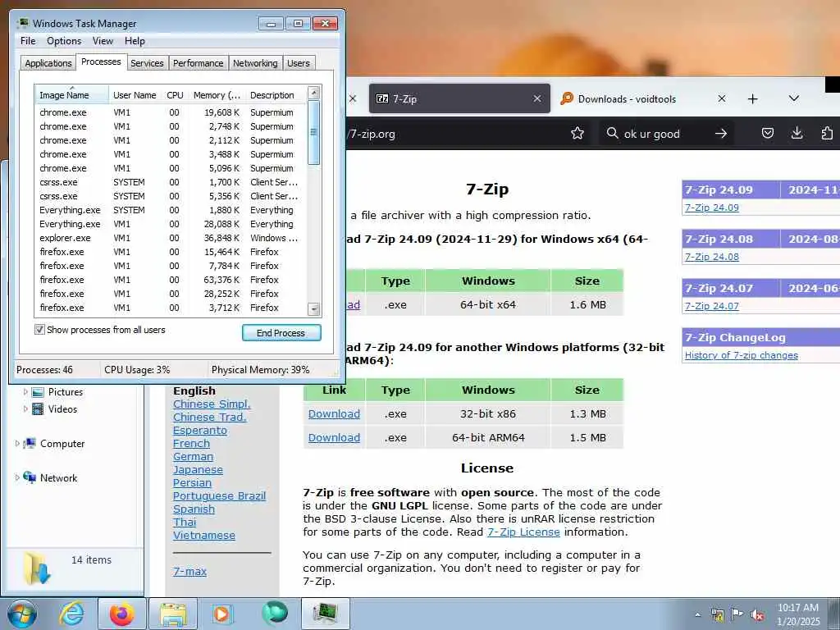Sort processes by Memory column header

217,95
